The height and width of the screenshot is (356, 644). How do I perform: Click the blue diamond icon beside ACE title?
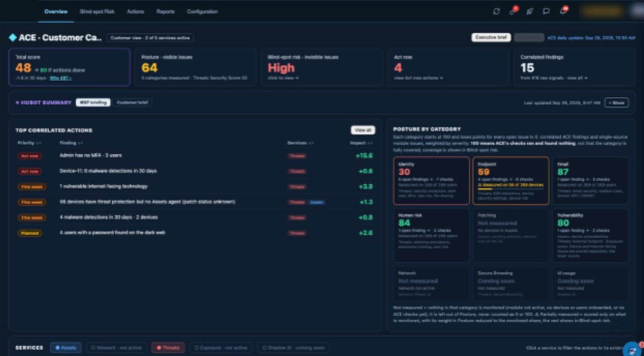[13, 38]
